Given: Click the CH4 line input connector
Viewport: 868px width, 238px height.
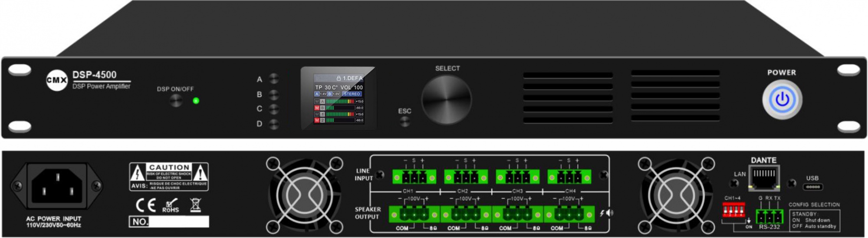Looking at the screenshot, I should [x=569, y=177].
